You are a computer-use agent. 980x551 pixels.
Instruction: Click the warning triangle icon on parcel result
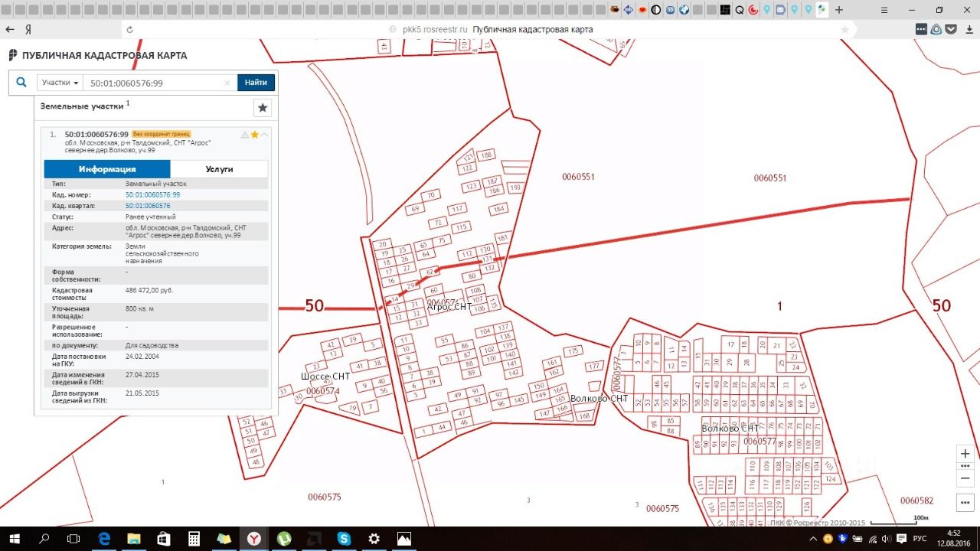(245, 135)
